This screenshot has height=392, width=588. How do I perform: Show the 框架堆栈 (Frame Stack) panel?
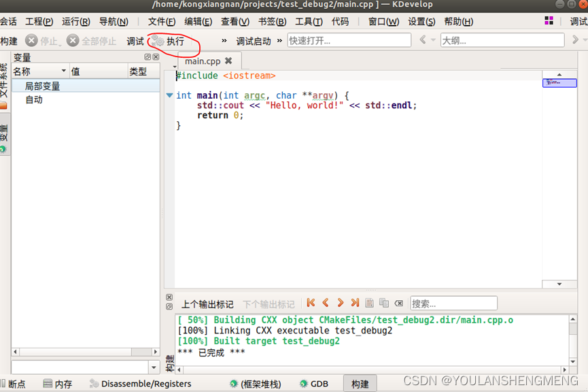[x=259, y=383]
